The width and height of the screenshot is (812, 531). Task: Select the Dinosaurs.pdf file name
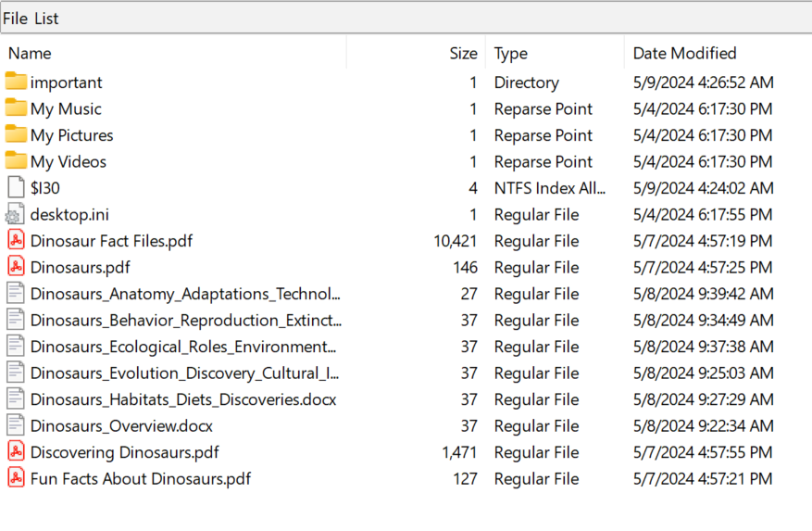(x=80, y=268)
